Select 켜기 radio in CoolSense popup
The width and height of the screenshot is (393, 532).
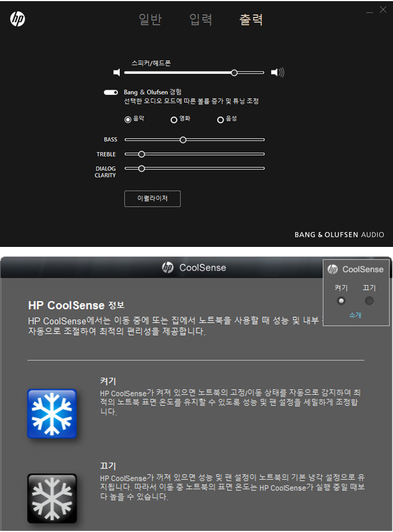pos(341,301)
